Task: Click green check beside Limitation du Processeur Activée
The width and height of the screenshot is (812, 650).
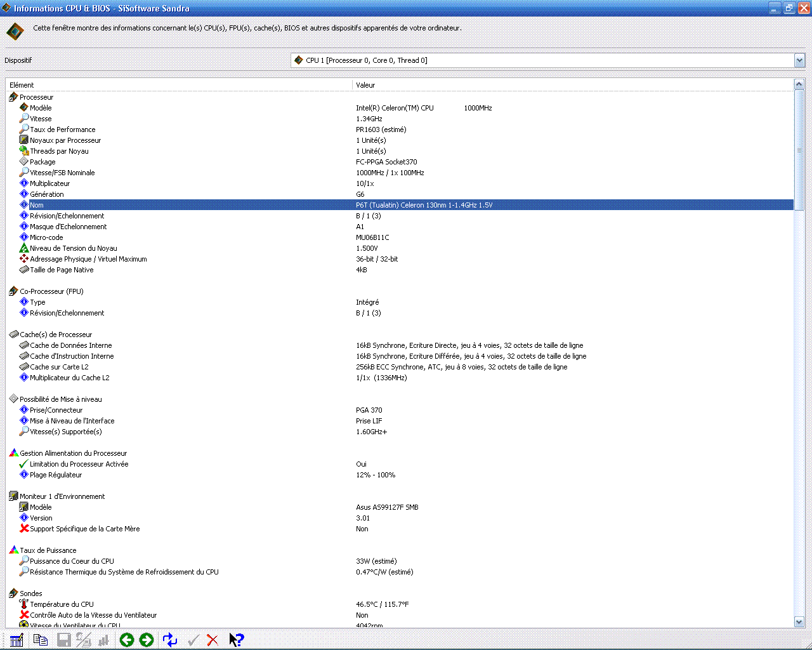Action: [24, 464]
